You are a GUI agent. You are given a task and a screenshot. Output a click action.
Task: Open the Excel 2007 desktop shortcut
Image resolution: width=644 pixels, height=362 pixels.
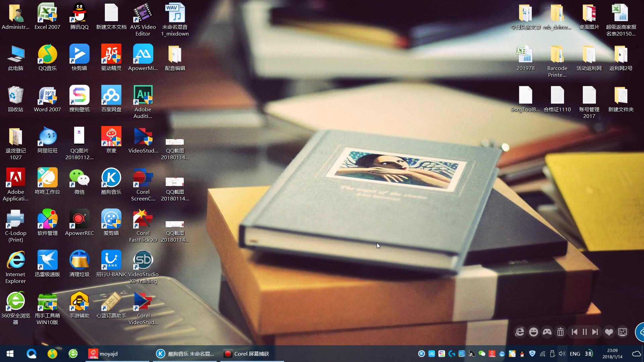pyautogui.click(x=47, y=17)
